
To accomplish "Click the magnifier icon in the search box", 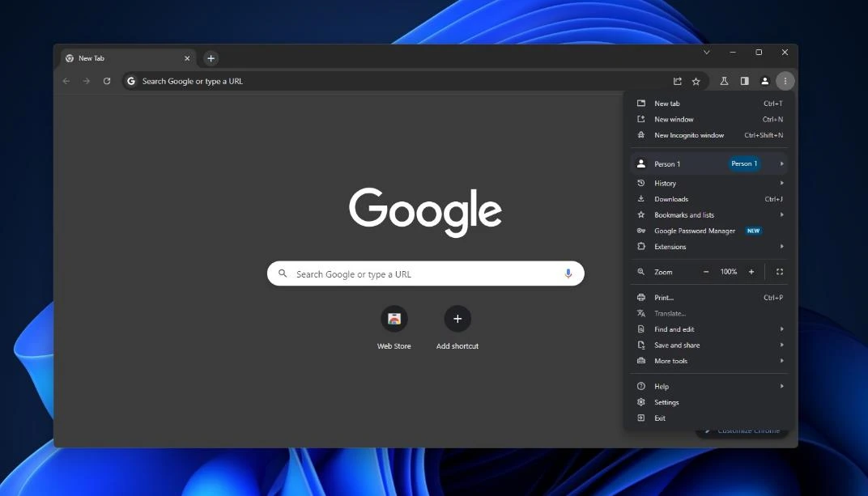I will (283, 273).
